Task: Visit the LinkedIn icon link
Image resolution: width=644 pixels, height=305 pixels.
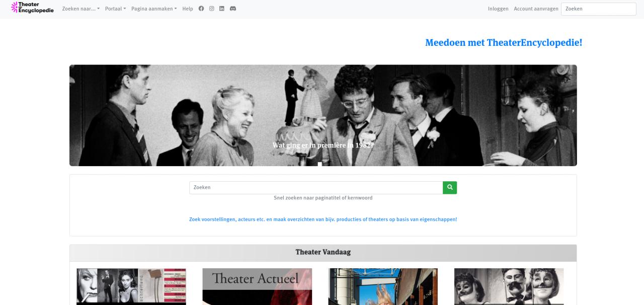Action: [222, 9]
